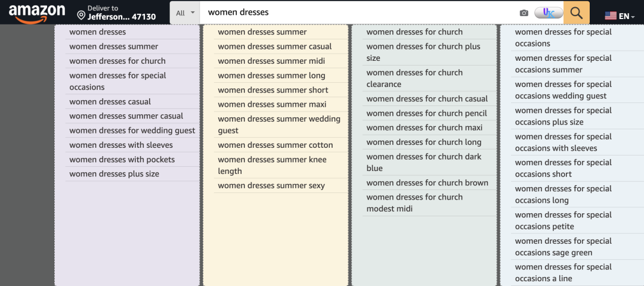This screenshot has width=644, height=286.
Task: Click 'women dresses summer sexy' suggestion
Action: coord(271,186)
